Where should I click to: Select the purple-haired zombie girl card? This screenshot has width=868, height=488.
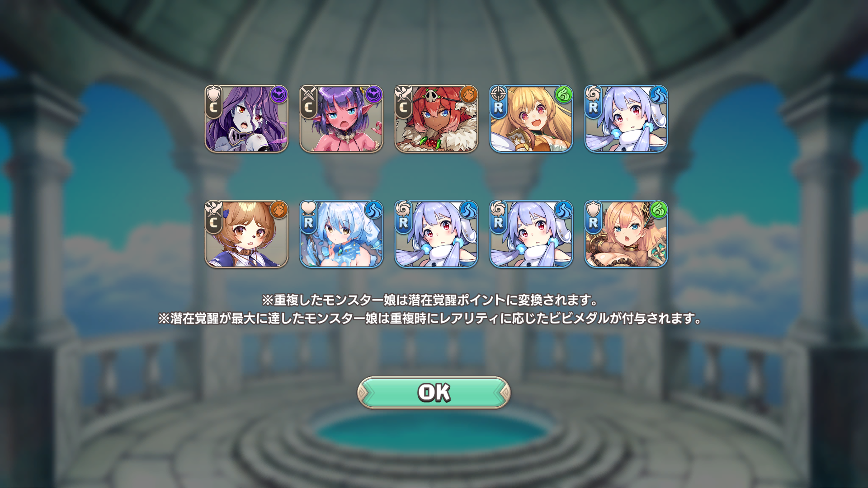(246, 119)
